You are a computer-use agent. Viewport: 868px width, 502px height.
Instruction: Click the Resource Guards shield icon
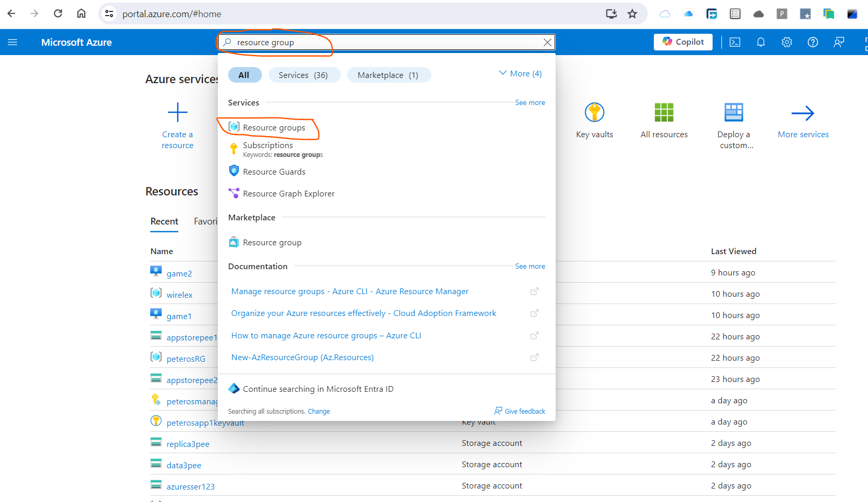pos(234,170)
